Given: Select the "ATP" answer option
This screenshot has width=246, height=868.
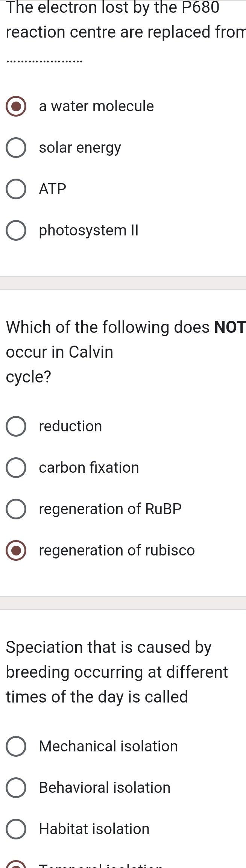Looking at the screenshot, I should (x=16, y=189).
